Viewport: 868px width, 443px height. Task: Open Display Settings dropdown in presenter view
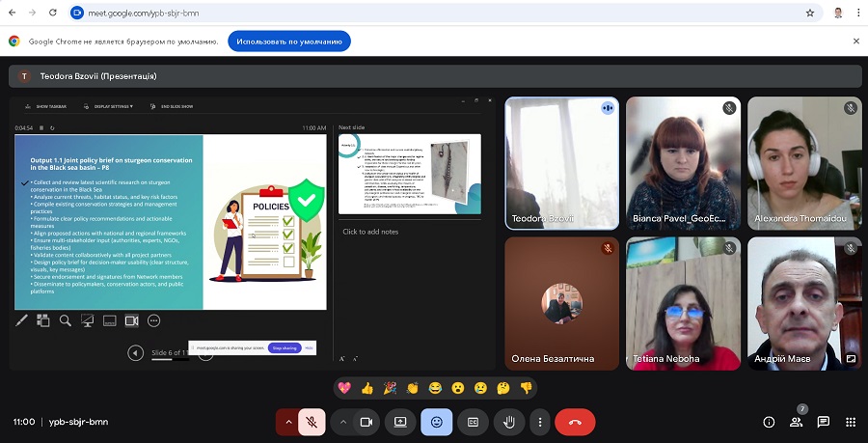point(112,106)
